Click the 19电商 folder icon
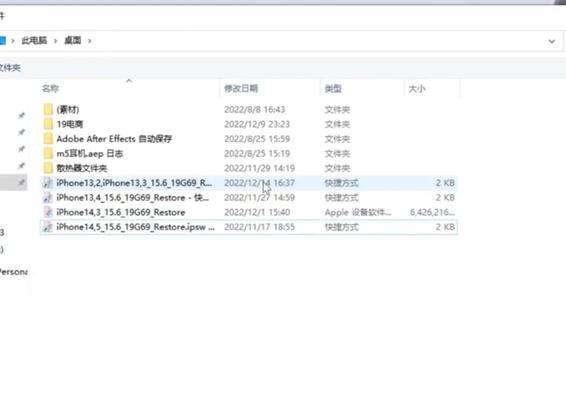The height and width of the screenshot is (400, 566). point(48,124)
